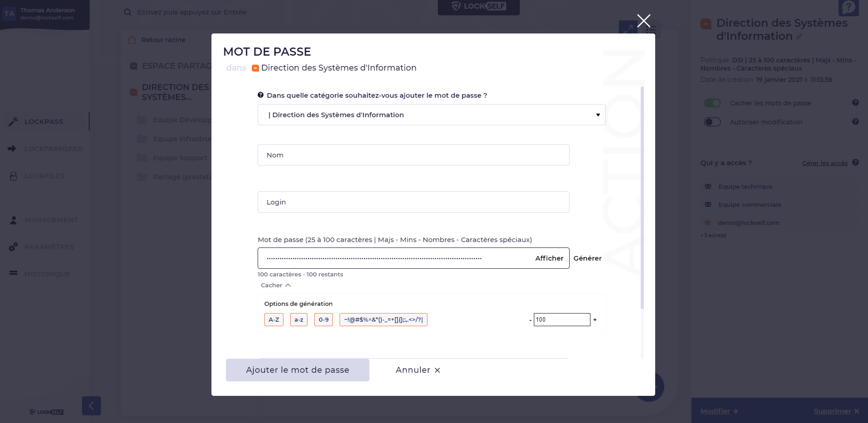This screenshot has width=868, height=423.
Task: Click help icon next to Gérer les accès
Action: coord(855,162)
